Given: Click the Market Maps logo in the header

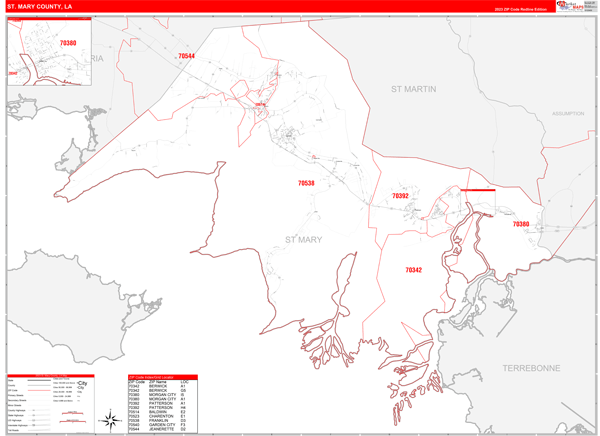Looking at the screenshot, I should coord(570,6).
